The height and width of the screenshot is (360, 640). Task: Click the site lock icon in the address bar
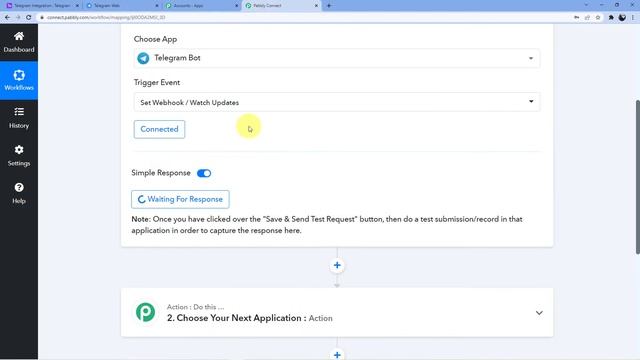pos(42,18)
